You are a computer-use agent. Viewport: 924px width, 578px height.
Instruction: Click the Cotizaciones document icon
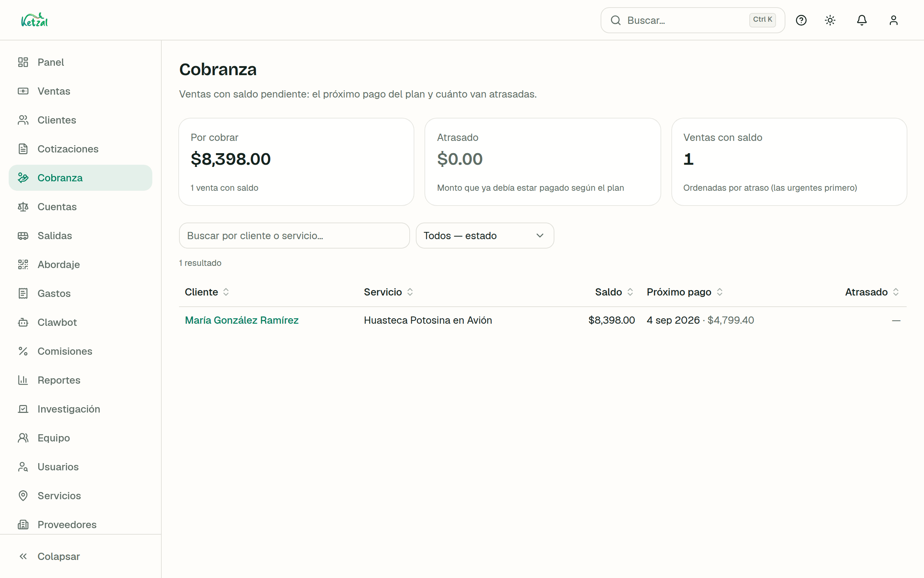click(x=23, y=149)
